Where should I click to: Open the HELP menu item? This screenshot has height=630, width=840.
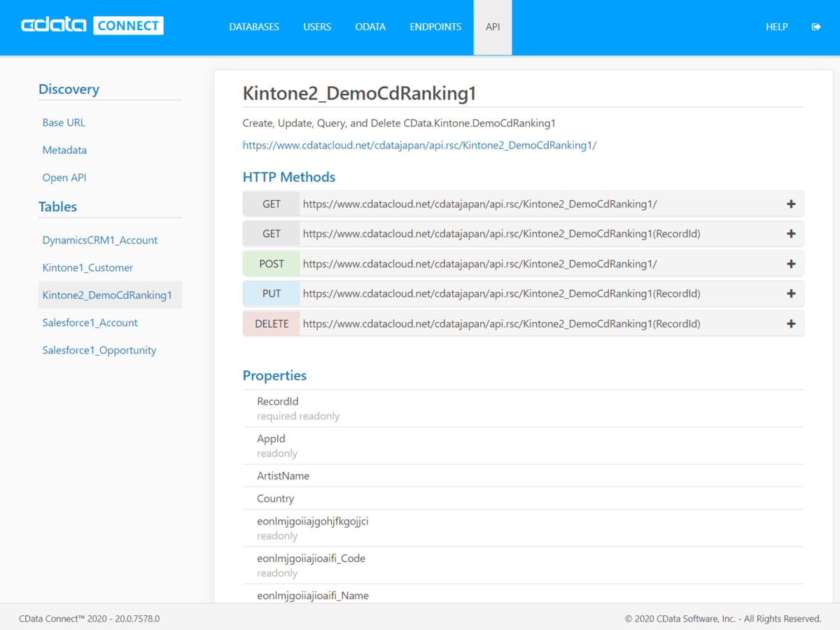point(777,27)
